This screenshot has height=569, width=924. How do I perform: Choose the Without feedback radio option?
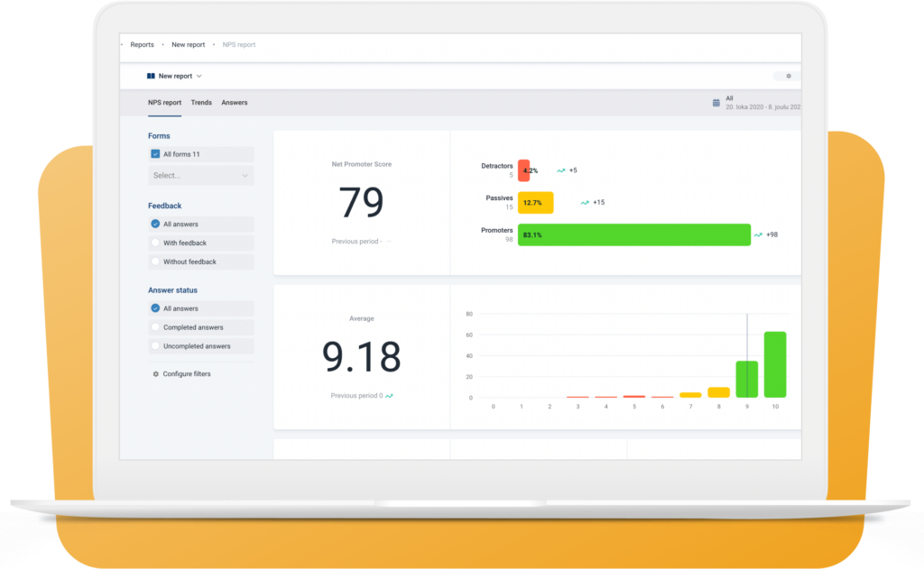(x=155, y=262)
